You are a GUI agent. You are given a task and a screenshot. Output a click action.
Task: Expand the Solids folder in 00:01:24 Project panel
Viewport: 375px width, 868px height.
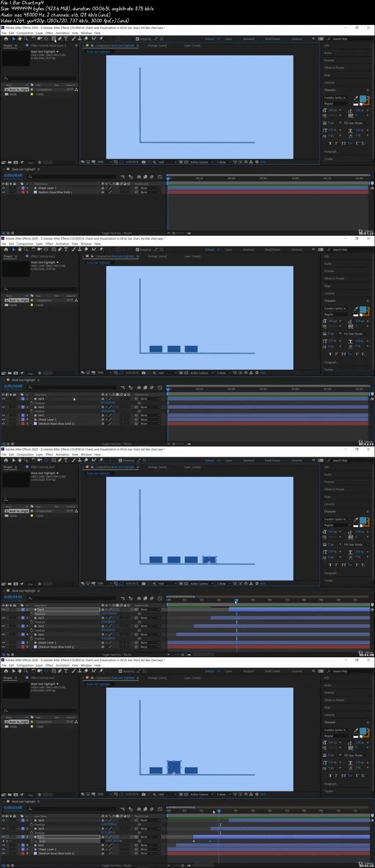3,94
